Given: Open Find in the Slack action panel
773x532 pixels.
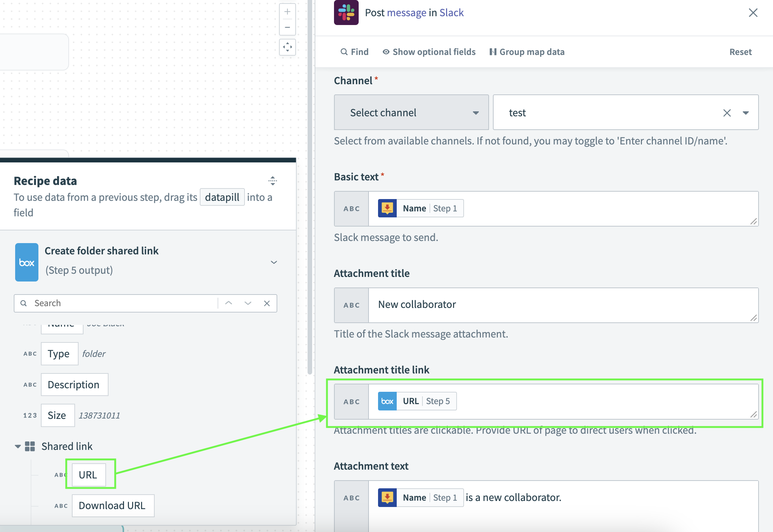Looking at the screenshot, I should (354, 52).
